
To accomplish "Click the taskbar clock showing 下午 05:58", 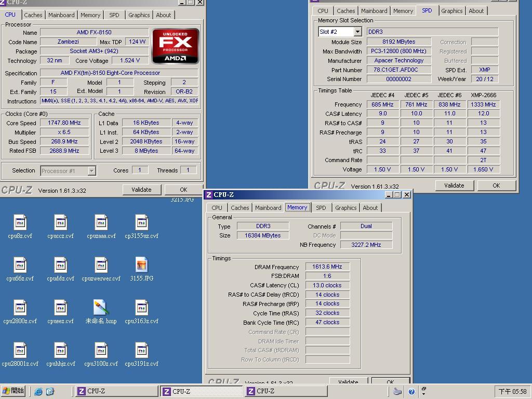I will point(512,392).
